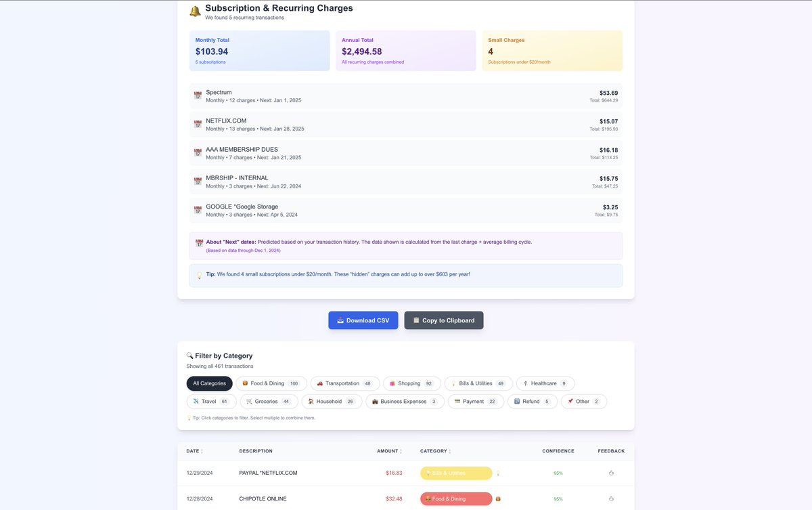Click the calendar icon for AAA MEMBERSHIP DUES
Viewport: 812px width, 510px height.
coord(198,153)
